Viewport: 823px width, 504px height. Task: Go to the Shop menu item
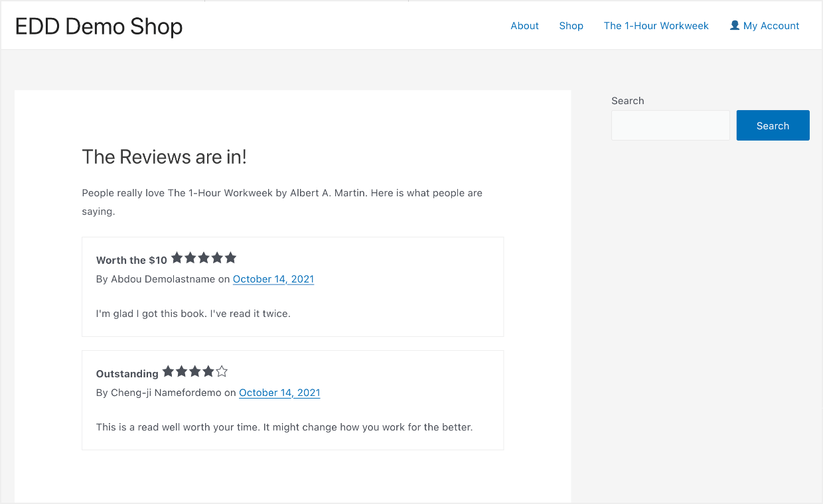tap(571, 26)
